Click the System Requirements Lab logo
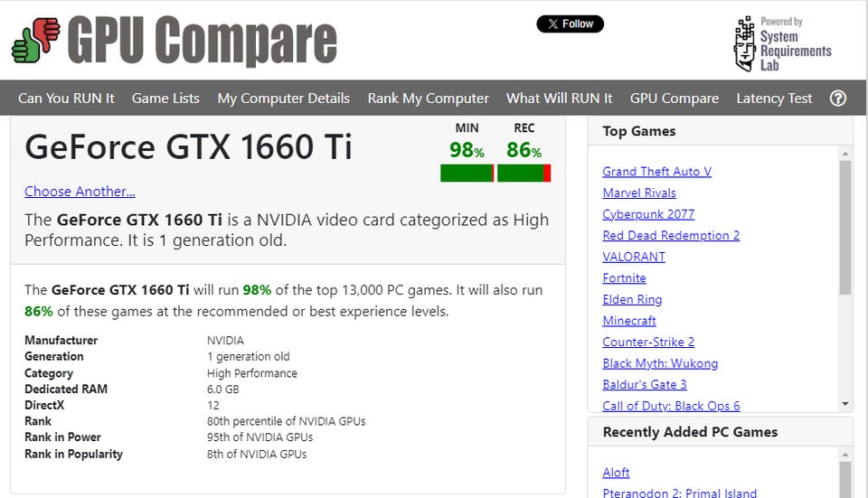868x498 pixels. pos(782,43)
